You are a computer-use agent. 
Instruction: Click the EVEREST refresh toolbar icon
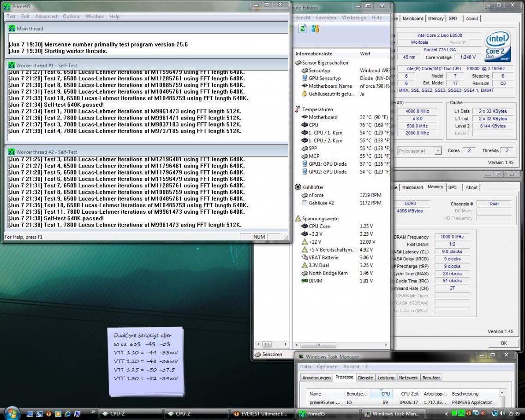pyautogui.click(x=302, y=29)
